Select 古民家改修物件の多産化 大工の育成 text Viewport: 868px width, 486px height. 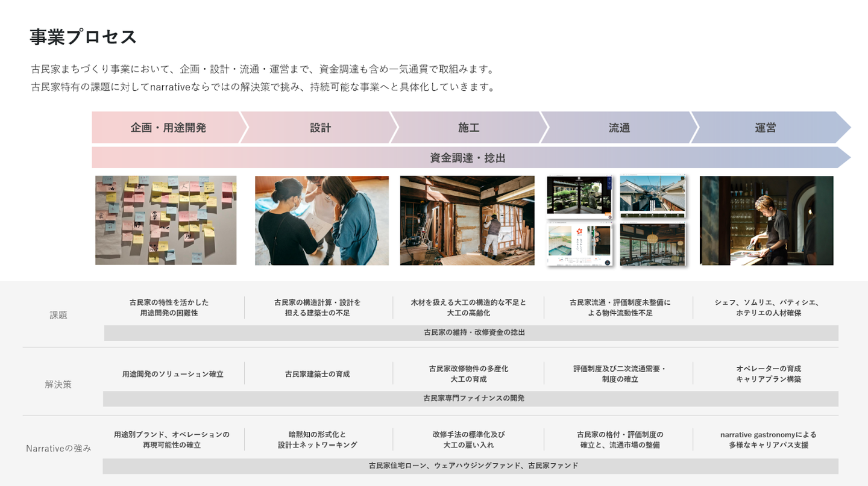coord(468,374)
